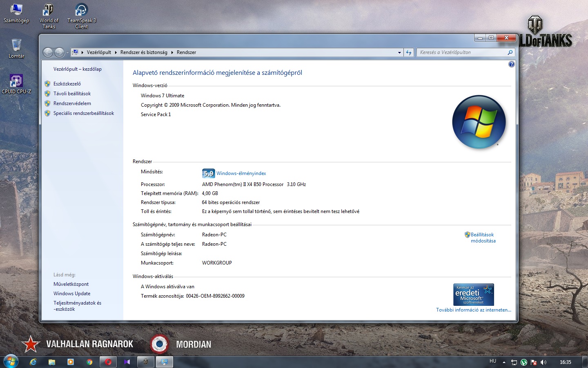Open the green uTorrent tray icon
This screenshot has width=588, height=368.
(524, 362)
